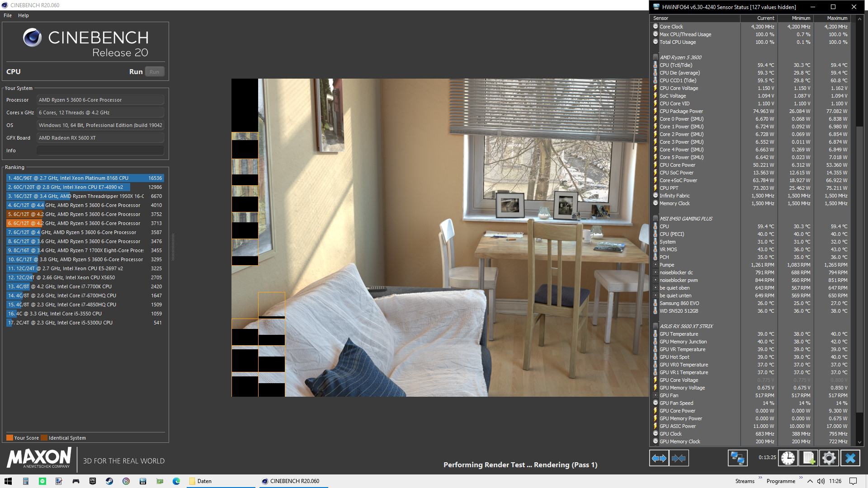Click the Programme taskbar toolbar label
Screen dimensions: 868x488
point(781,481)
